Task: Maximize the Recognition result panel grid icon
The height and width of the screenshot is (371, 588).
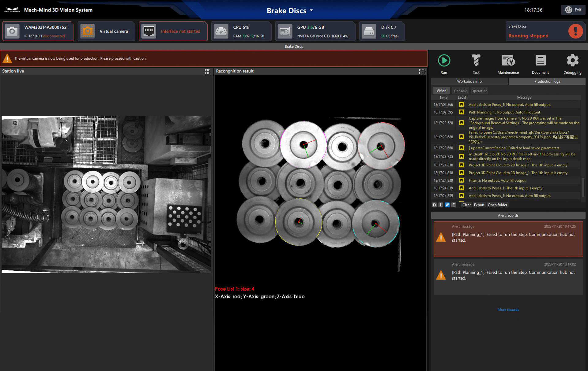Action: [x=421, y=71]
